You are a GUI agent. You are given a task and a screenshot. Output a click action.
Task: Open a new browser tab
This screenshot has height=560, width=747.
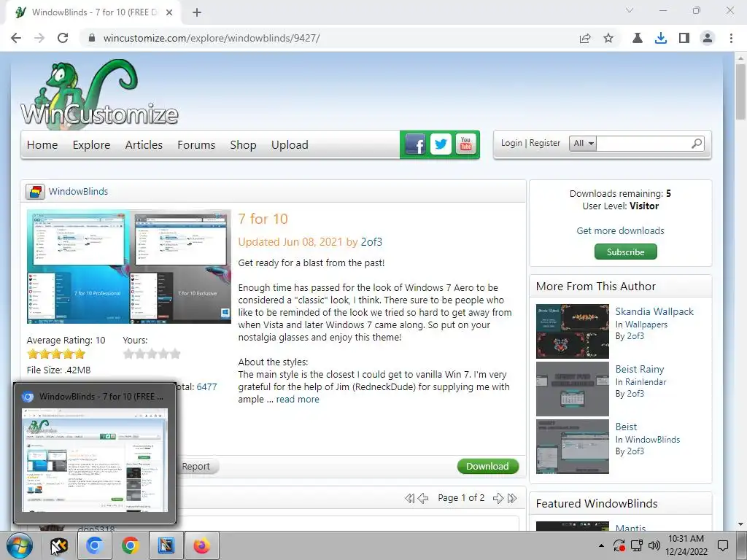197,12
